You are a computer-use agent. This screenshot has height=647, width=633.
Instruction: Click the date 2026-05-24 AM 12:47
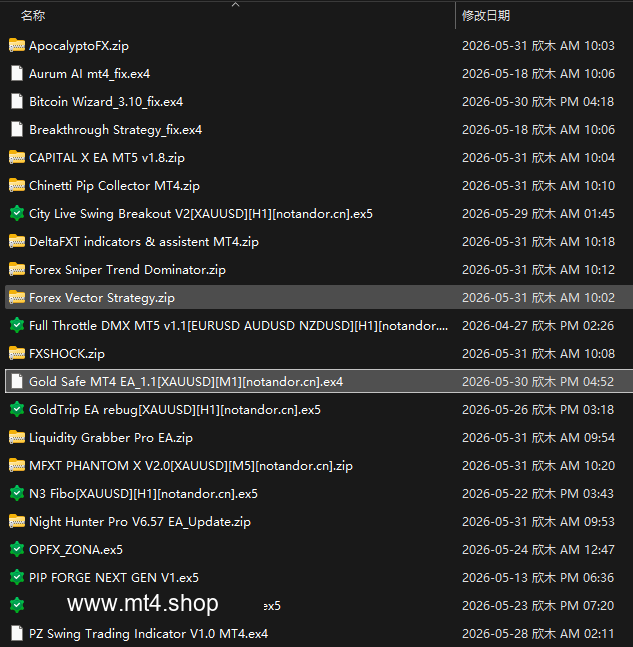(538, 550)
